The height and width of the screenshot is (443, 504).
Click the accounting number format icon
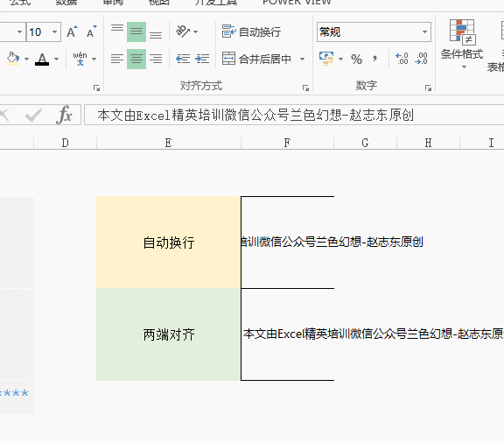(x=325, y=59)
